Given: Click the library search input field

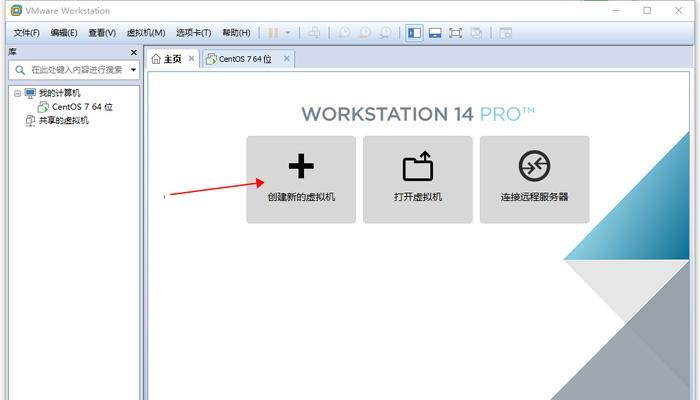Looking at the screenshot, I should point(76,70).
